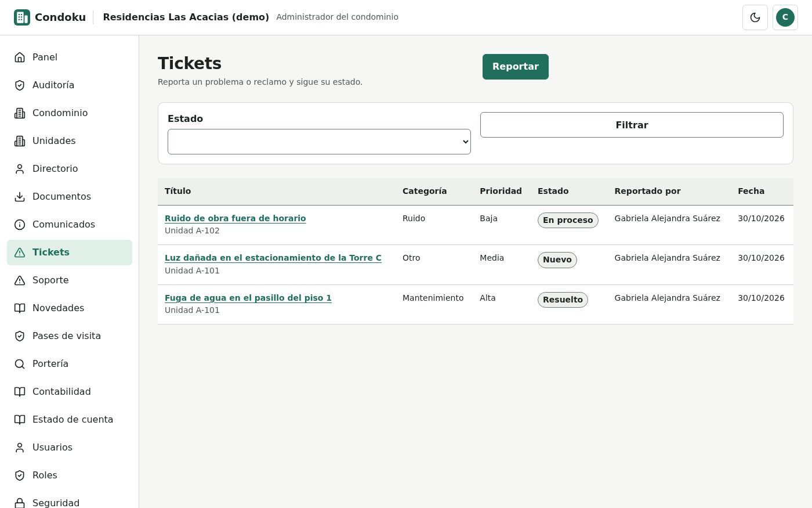Click the Unidades building icon
The width and height of the screenshot is (812, 508).
tap(20, 141)
